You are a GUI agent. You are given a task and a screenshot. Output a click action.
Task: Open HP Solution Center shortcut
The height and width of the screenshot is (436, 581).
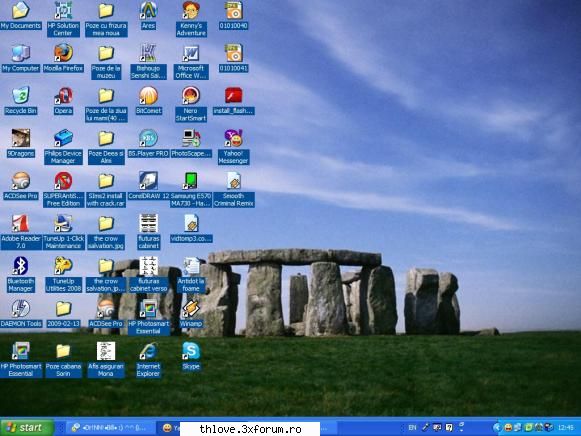[63, 19]
